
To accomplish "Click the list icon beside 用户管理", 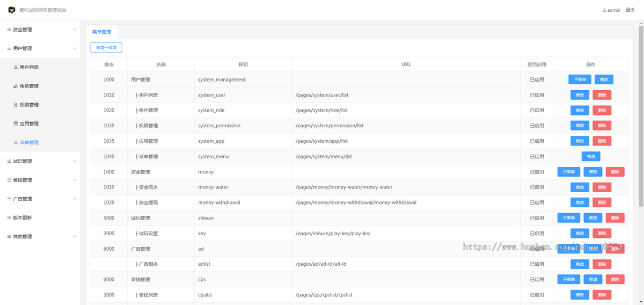I will coord(9,48).
